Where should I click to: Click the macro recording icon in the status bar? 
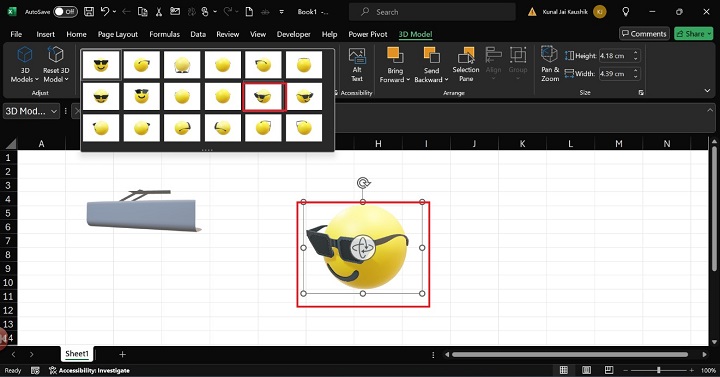[35, 371]
